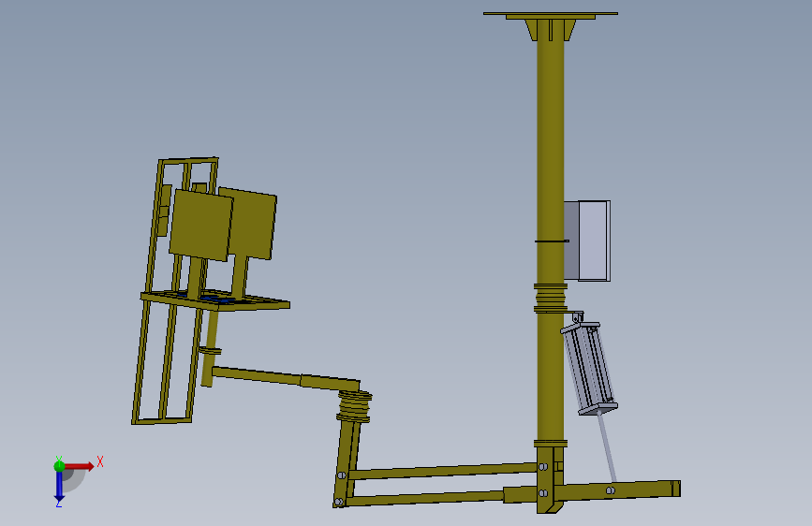Select the ribbed swivel joint on the arm

pyautogui.click(x=354, y=406)
